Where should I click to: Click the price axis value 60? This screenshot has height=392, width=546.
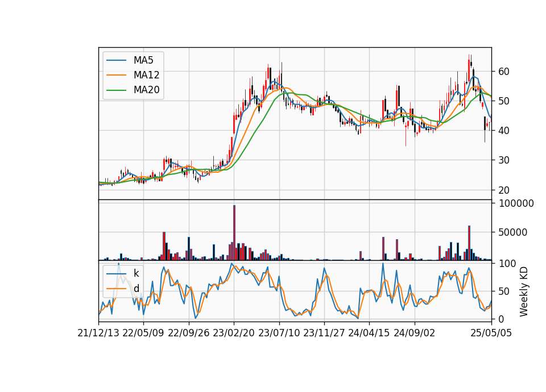503,72
